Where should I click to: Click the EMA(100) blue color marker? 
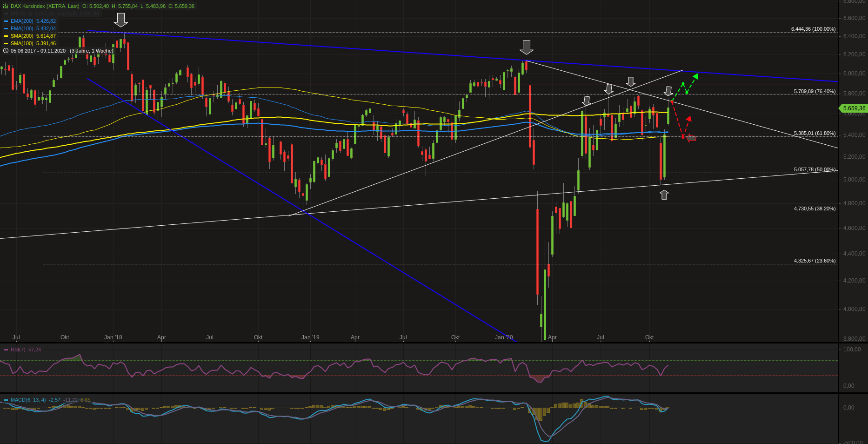tap(6, 28)
